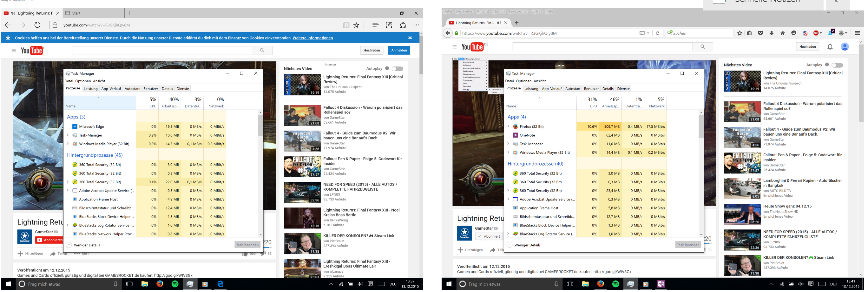Follow the Weitere Informationen link
This screenshot has width=868, height=292.
point(313,38)
